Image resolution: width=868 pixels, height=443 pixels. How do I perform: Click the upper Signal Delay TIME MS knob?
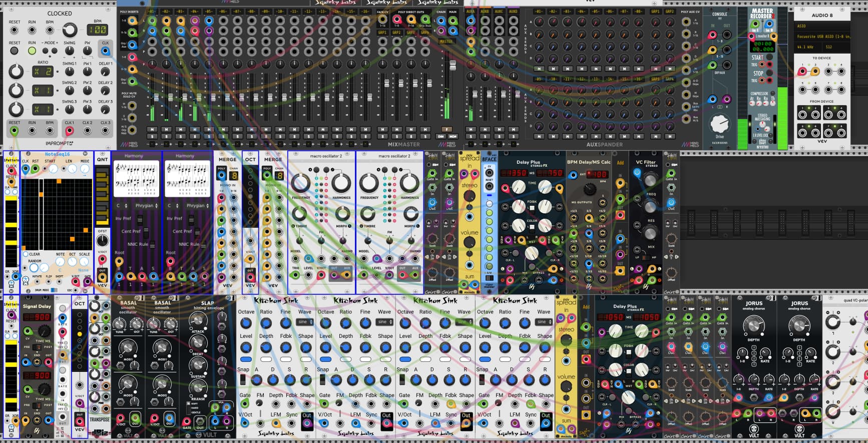(x=44, y=331)
